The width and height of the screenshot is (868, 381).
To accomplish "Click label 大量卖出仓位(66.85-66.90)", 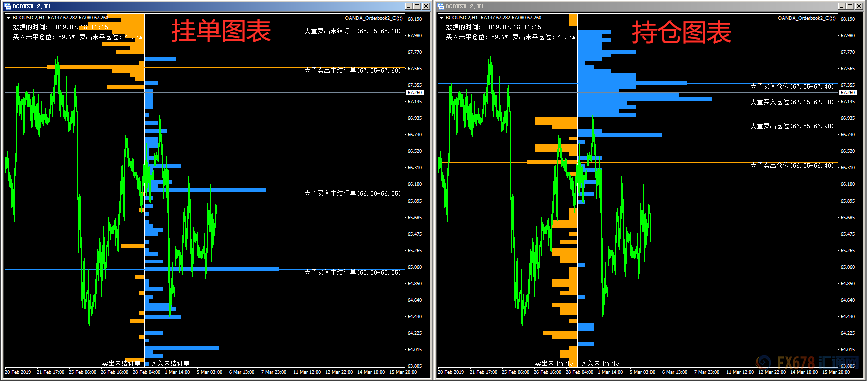I will [x=792, y=126].
